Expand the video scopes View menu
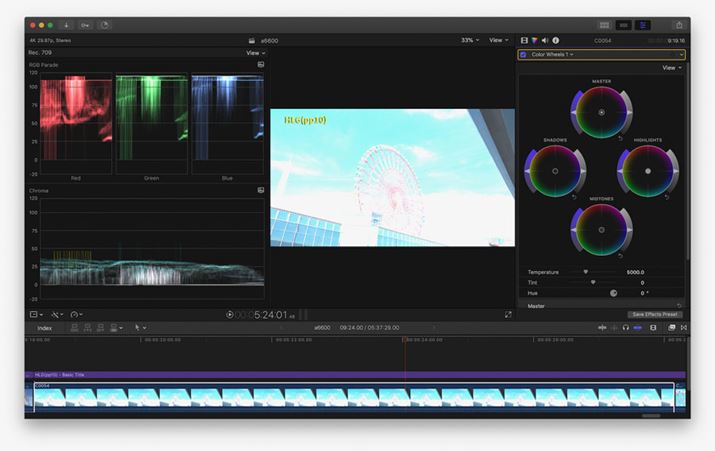 256,52
